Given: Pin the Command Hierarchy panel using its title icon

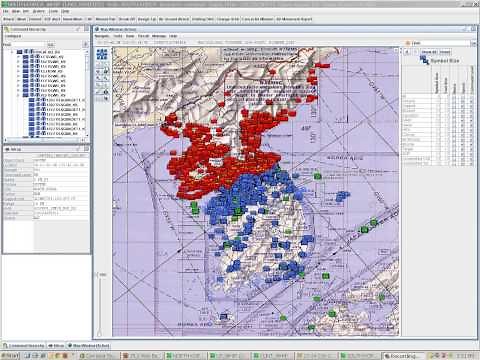Looking at the screenshot, I should click(78, 29).
